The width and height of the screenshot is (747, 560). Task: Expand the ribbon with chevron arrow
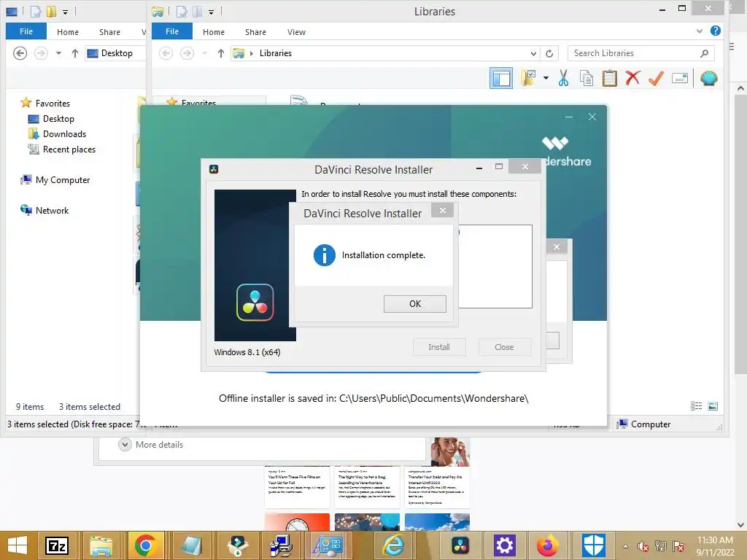[x=700, y=31]
